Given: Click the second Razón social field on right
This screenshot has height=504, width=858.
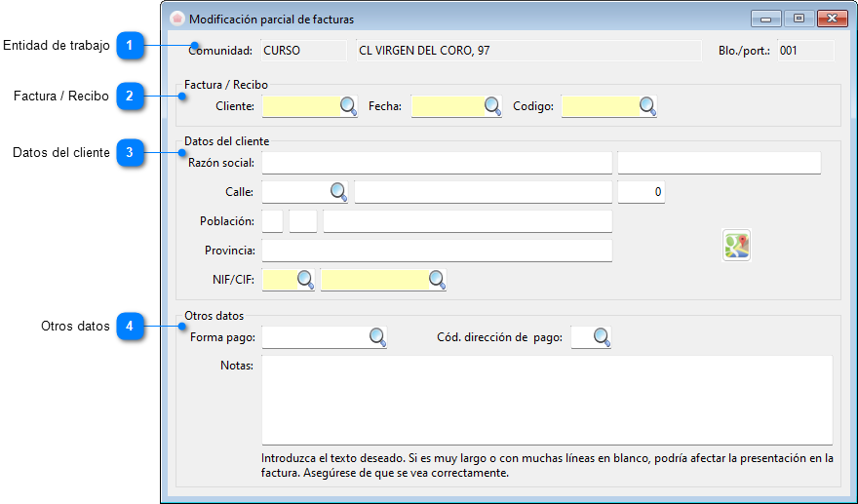Looking at the screenshot, I should (719, 163).
